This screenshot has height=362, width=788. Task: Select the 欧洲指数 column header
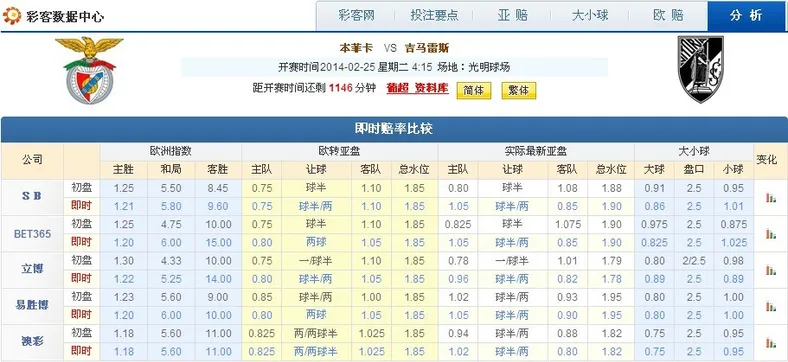click(x=171, y=152)
